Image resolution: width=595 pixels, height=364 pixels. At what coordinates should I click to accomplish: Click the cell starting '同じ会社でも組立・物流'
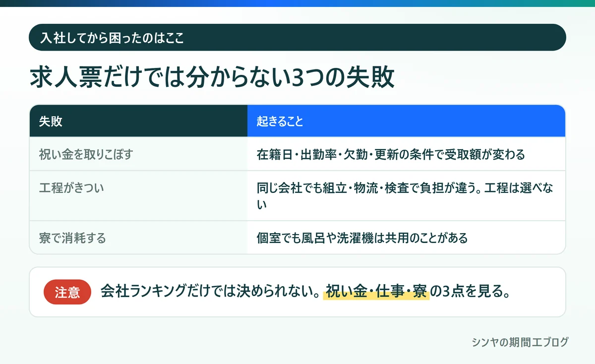[x=406, y=196]
